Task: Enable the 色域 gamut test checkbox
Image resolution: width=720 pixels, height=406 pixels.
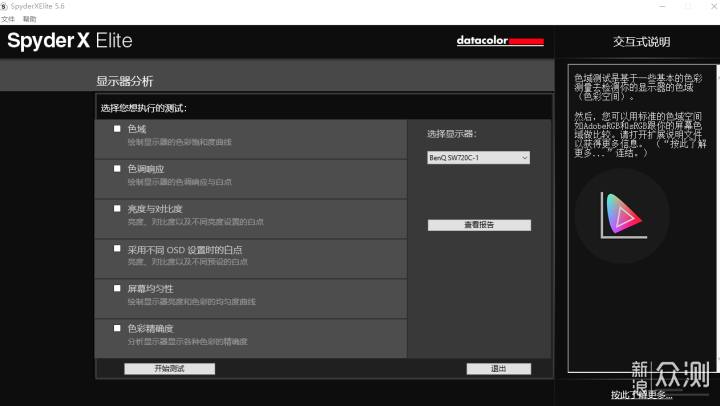Action: coord(117,129)
